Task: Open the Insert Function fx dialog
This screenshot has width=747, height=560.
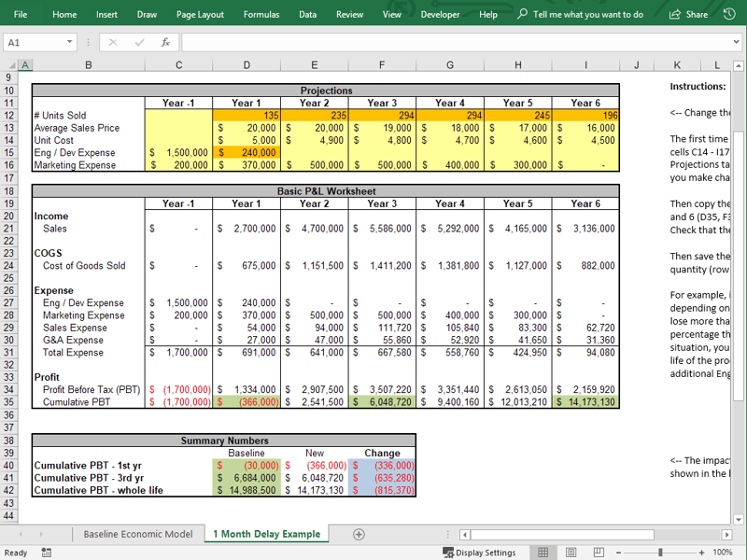Action: click(165, 42)
